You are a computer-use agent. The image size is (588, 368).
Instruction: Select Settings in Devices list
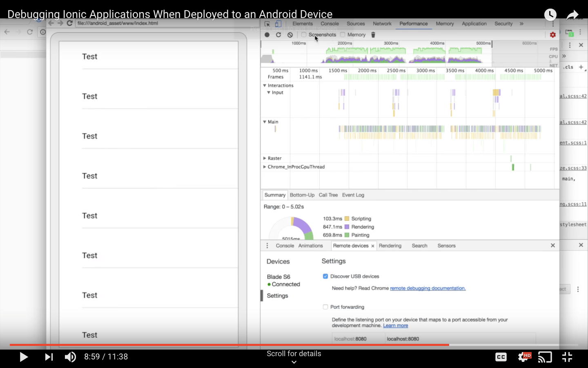pos(278,296)
